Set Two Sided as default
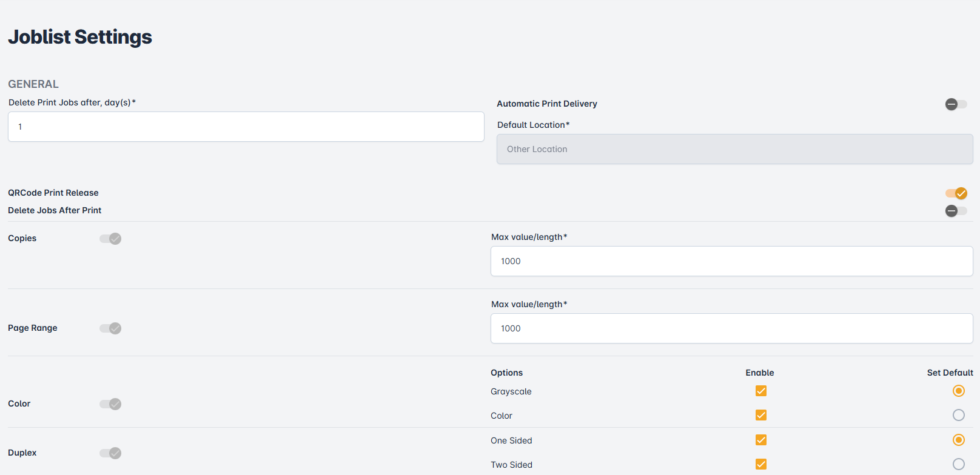 [x=958, y=464]
